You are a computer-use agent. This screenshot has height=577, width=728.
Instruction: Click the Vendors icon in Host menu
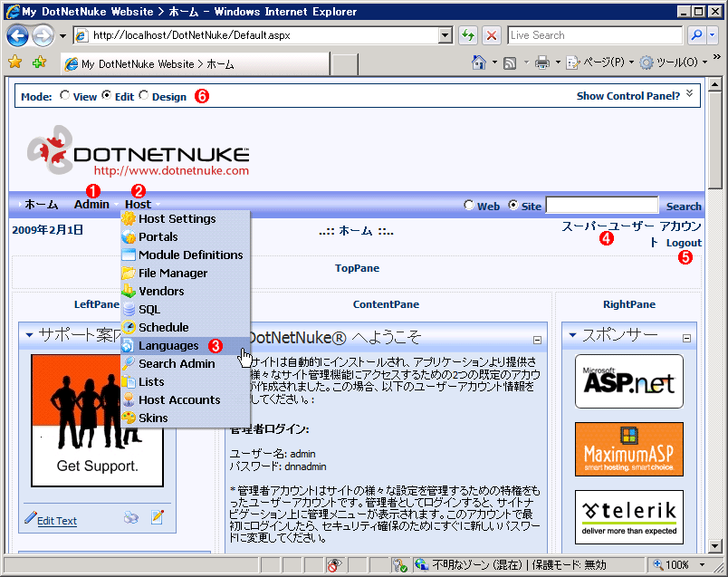(129, 291)
